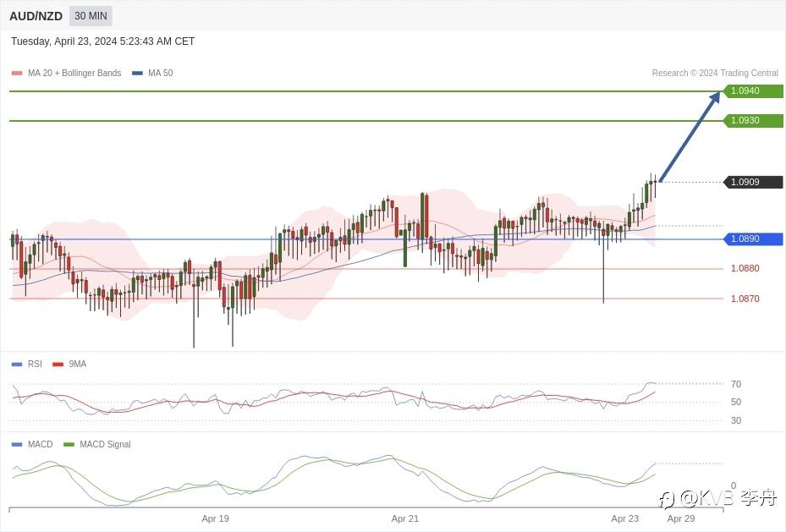Click the 1.0870 support level label
Image resolution: width=786 pixels, height=532 pixels.
click(745, 299)
